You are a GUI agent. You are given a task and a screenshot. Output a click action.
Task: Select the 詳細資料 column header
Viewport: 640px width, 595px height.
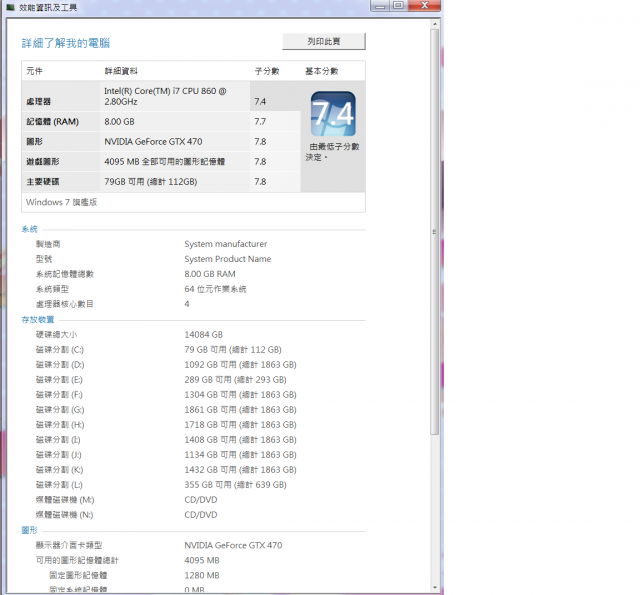(121, 71)
